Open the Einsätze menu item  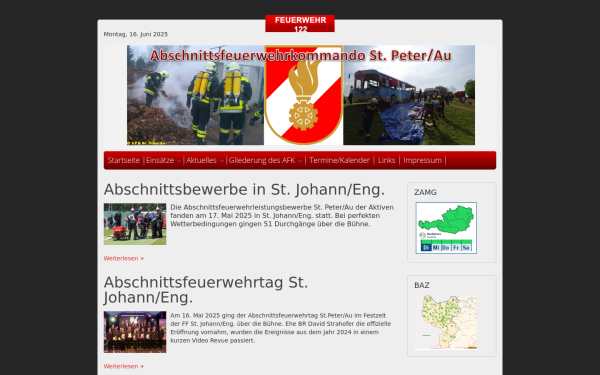160,160
